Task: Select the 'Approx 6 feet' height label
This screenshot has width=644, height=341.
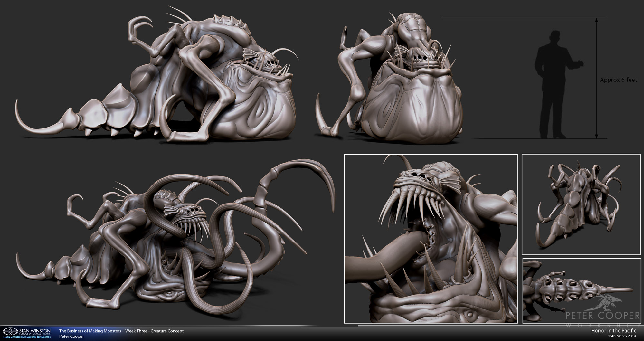Action: point(618,80)
